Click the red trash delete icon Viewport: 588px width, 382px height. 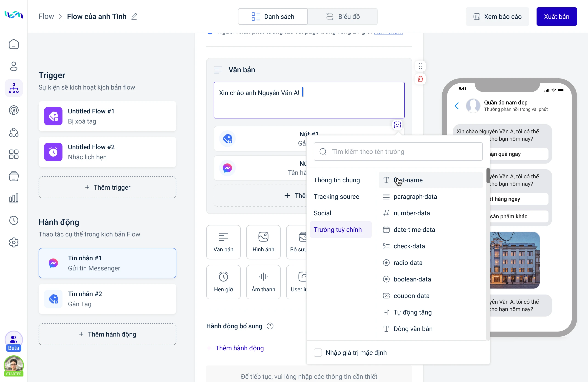point(420,79)
